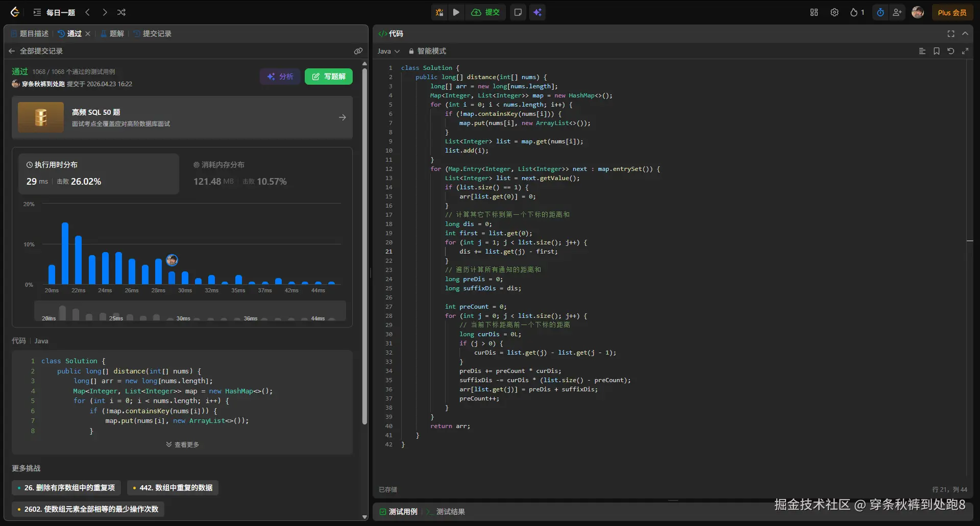
Task: Collapse the code panel with chevron
Action: click(965, 34)
